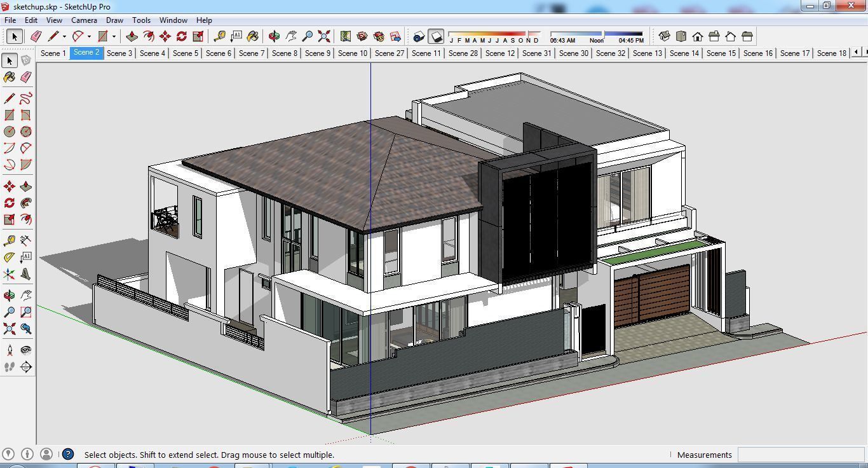Select the Protractor tool in left toolbar
The width and height of the screenshot is (868, 468).
click(10, 258)
